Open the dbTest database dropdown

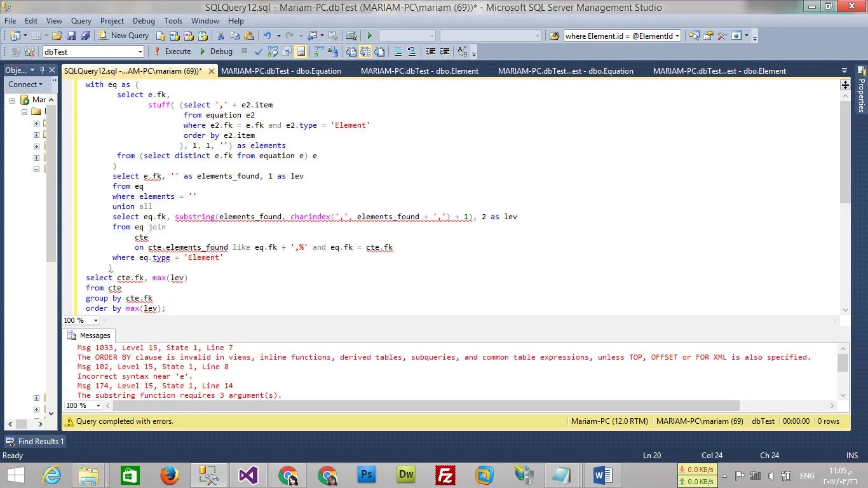[x=140, y=51]
